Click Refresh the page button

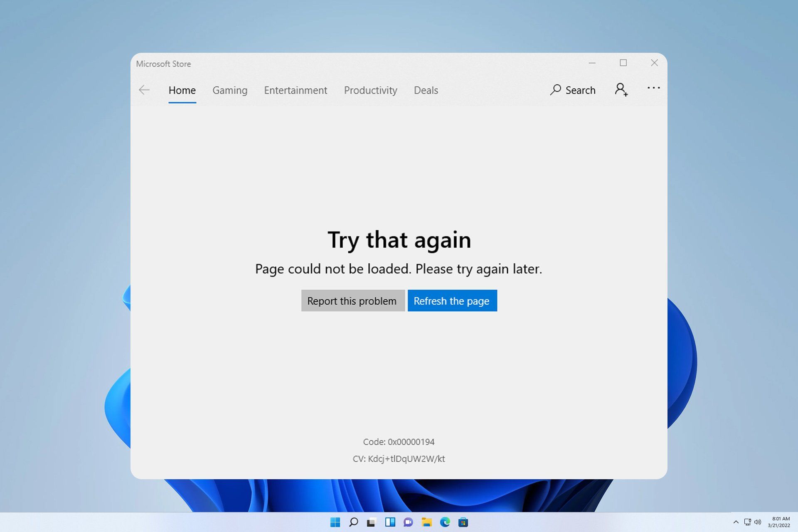coord(452,300)
